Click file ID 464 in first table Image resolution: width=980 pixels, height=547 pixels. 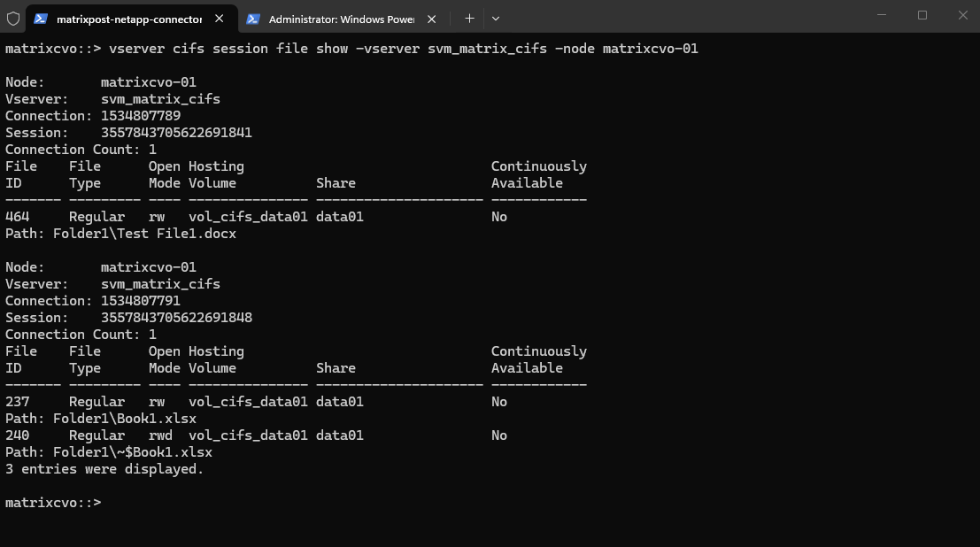pyautogui.click(x=18, y=217)
